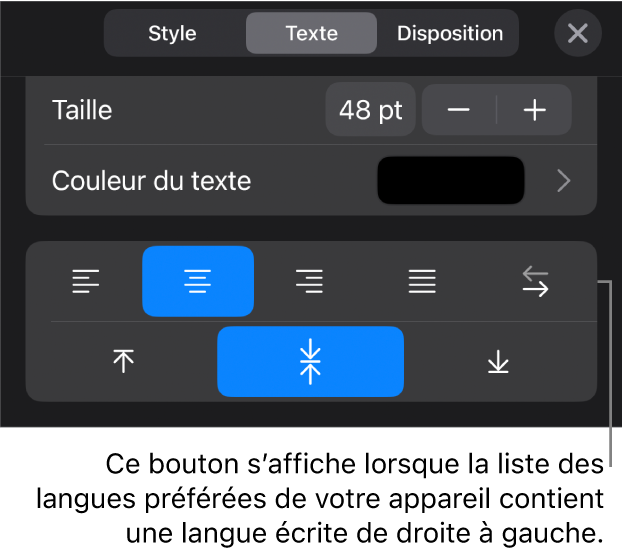
Task: Justify the text alignment
Action: tap(422, 281)
